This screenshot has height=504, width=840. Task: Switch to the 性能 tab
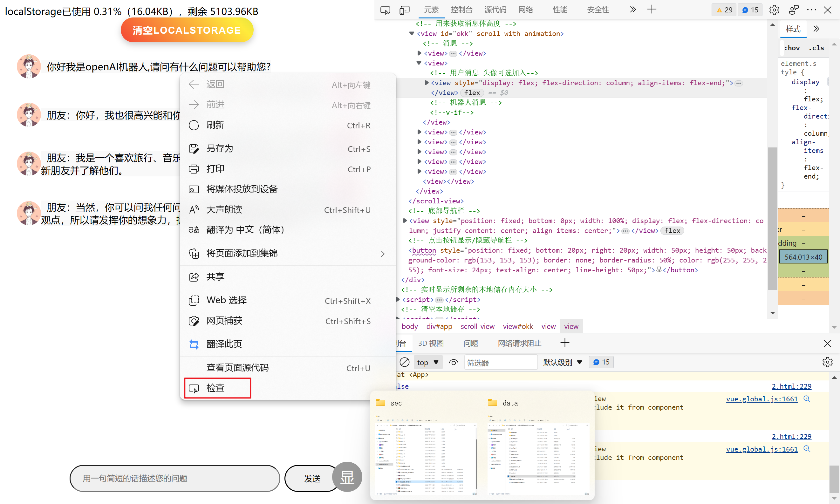coord(560,10)
